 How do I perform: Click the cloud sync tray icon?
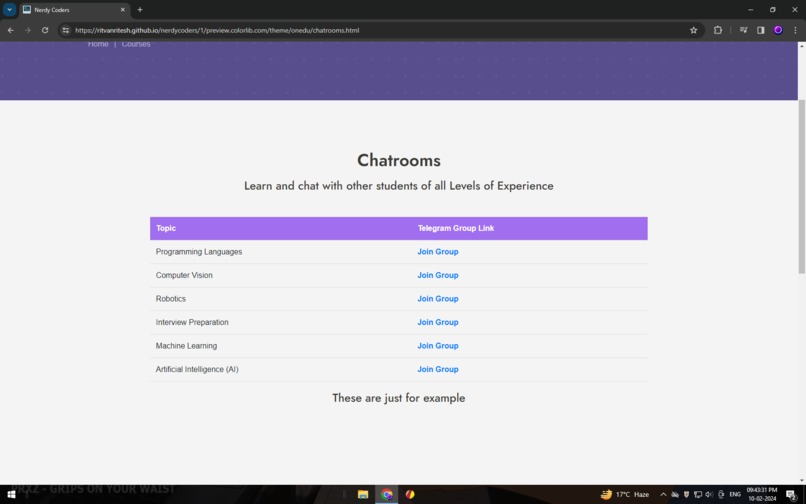[x=675, y=495]
